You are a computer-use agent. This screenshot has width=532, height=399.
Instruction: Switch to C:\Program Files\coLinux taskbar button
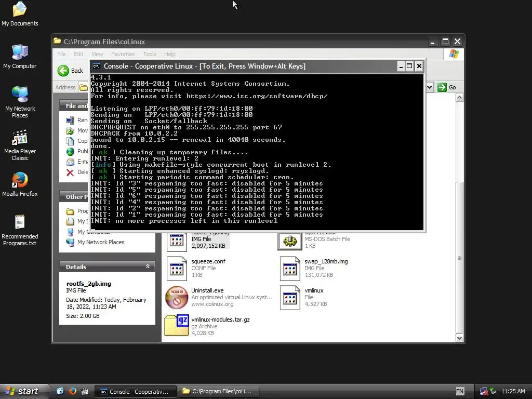coord(219,392)
